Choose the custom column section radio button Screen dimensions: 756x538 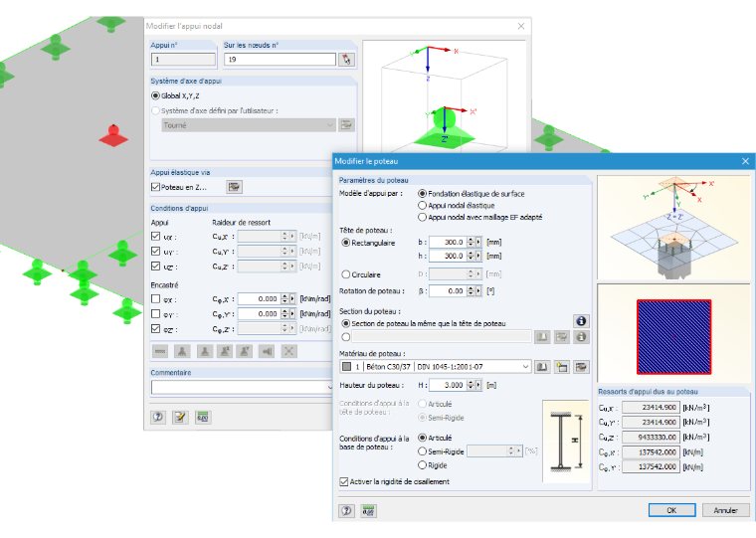(346, 337)
